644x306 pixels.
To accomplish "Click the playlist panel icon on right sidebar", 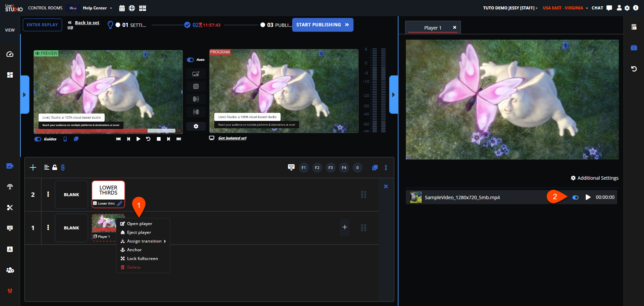I will point(634,27).
